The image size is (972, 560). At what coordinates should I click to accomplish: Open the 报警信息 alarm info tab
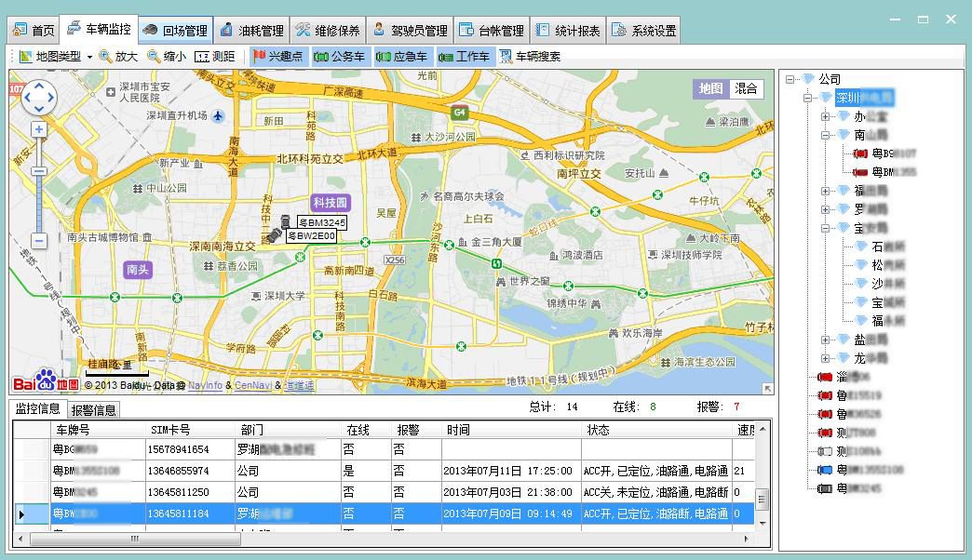point(93,410)
